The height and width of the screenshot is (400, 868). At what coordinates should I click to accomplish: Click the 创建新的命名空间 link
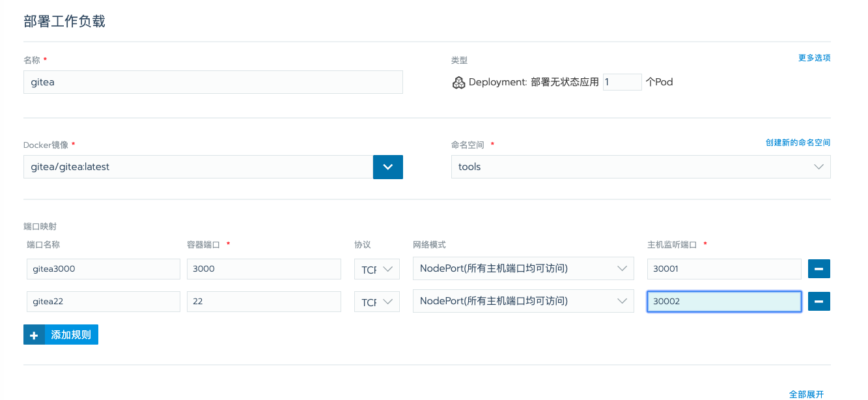click(798, 142)
